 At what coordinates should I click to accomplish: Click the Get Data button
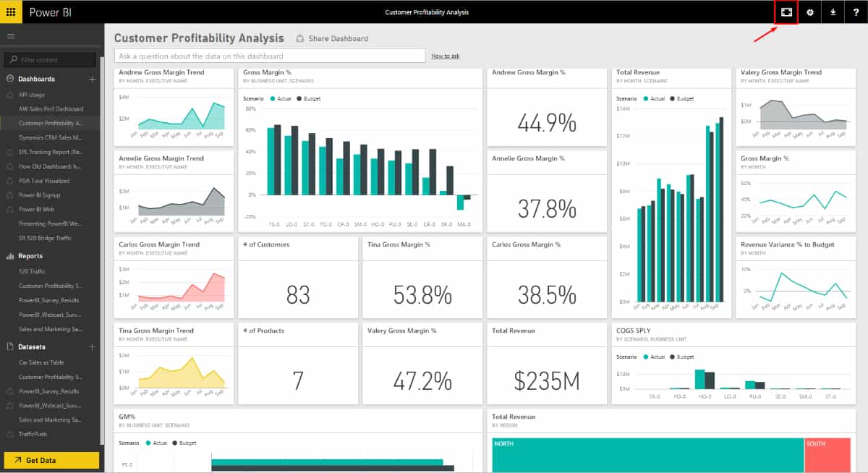pyautogui.click(x=51, y=459)
